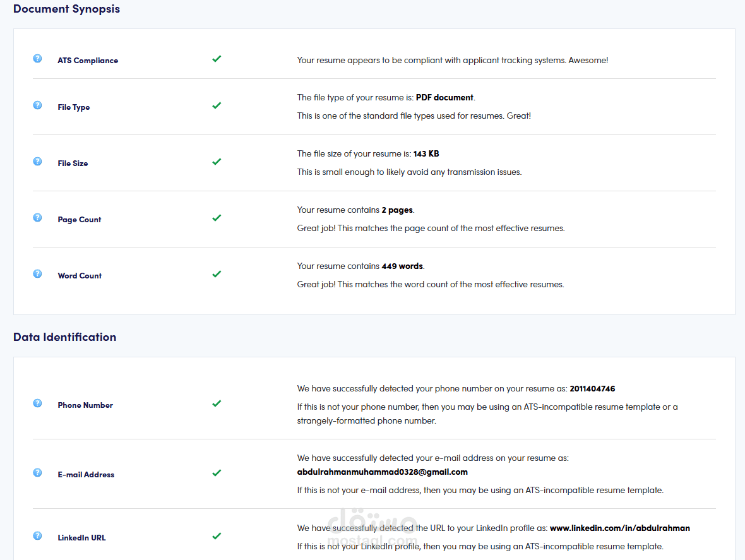This screenshot has height=560, width=745.
Task: Click the help icon beside Word Count
Action: coord(37,274)
